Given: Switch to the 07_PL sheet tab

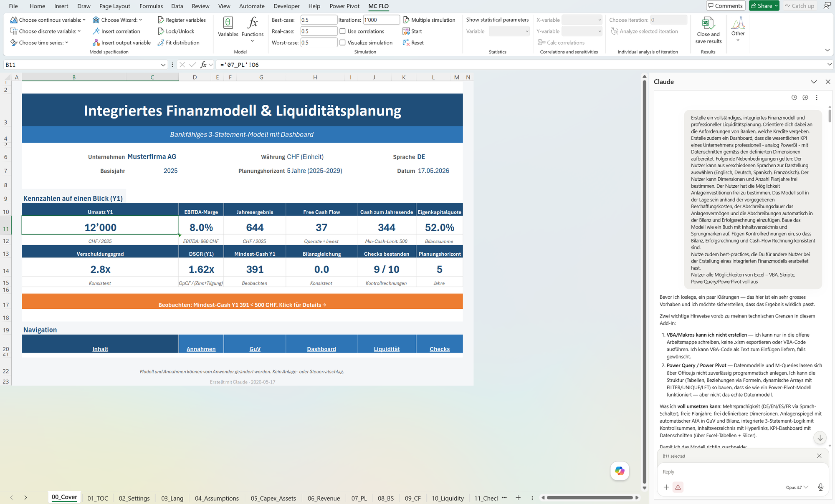Looking at the screenshot, I should tap(359, 498).
